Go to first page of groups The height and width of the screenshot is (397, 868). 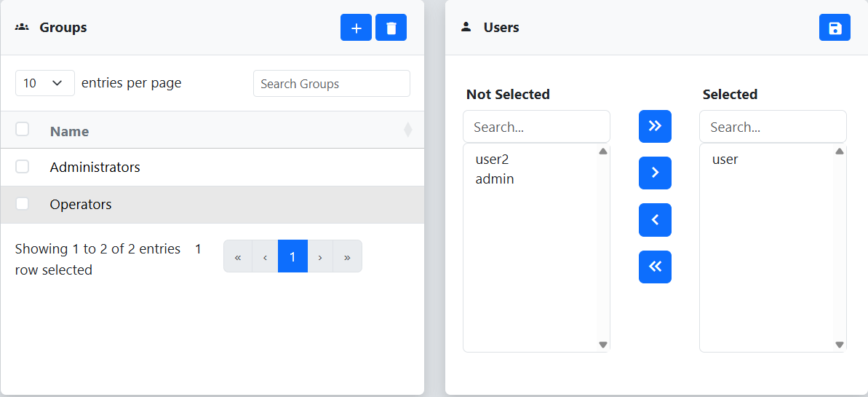pos(238,256)
